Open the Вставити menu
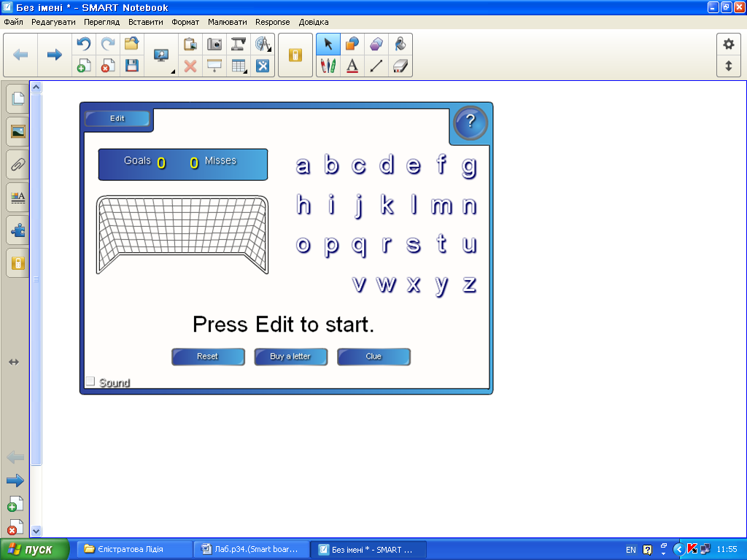This screenshot has width=747, height=560. (146, 22)
